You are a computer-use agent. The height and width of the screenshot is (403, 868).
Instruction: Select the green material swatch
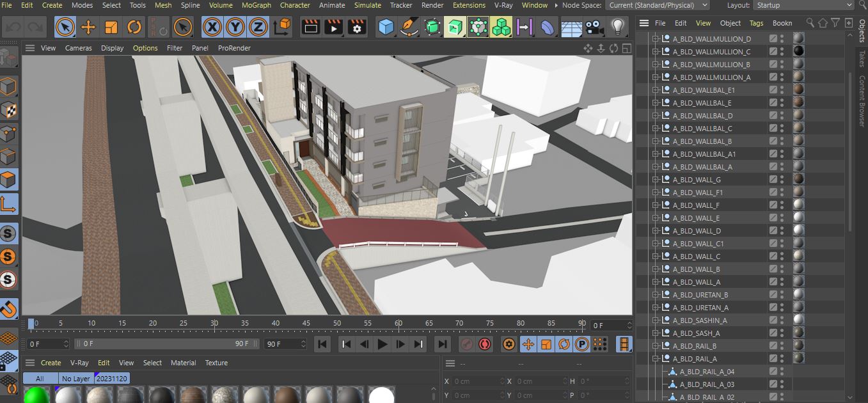(36, 395)
